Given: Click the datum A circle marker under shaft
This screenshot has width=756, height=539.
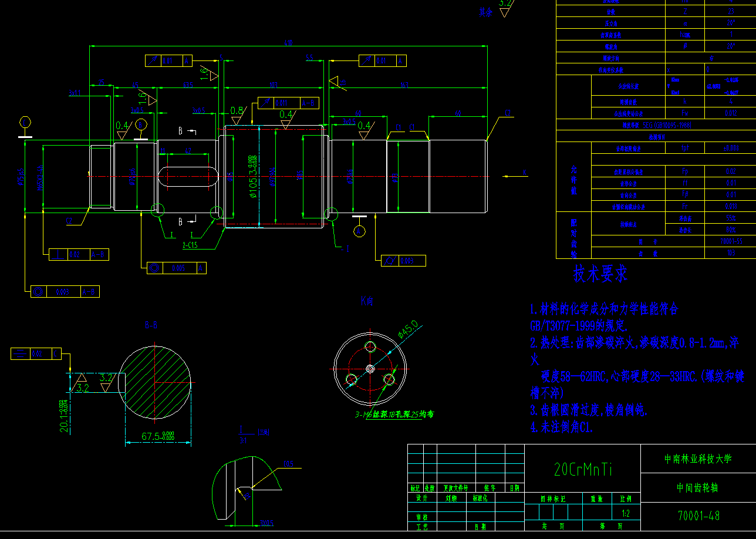Looking at the screenshot, I should 360,231.
